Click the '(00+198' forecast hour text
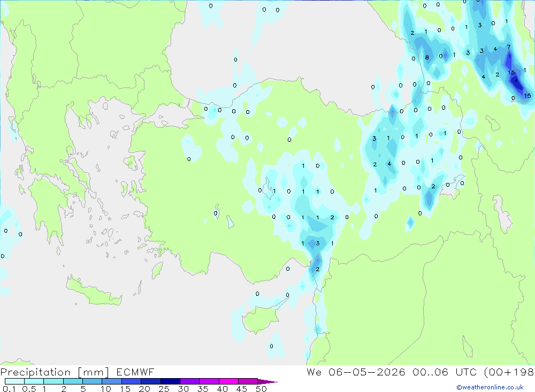The image size is (535, 392). [509, 372]
